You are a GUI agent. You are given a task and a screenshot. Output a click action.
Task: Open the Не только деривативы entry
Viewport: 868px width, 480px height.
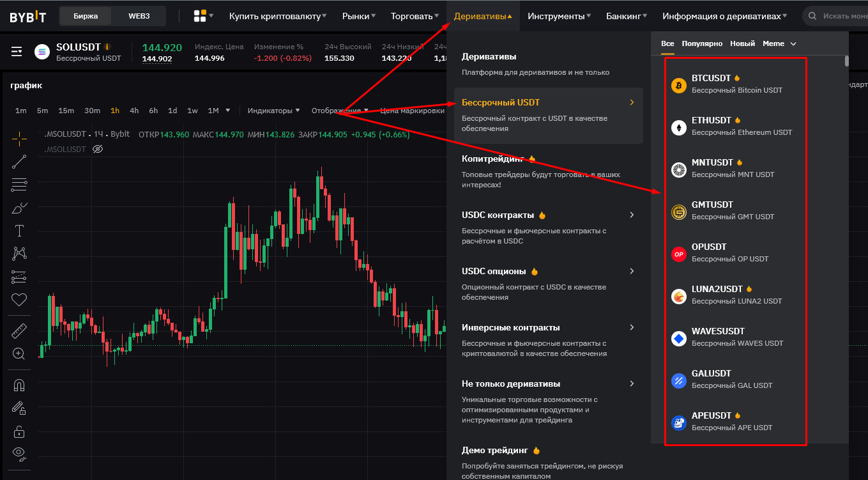tap(549, 401)
